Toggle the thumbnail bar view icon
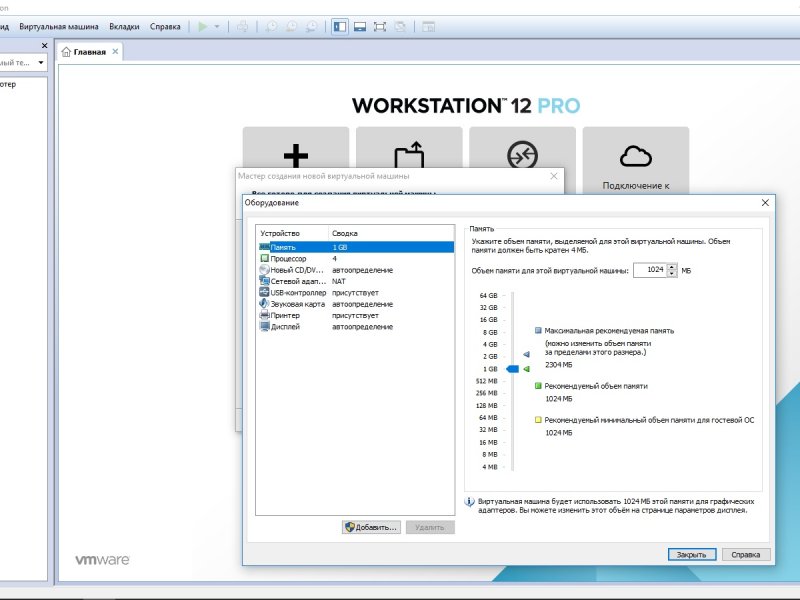This screenshot has width=800, height=600. 360,27
